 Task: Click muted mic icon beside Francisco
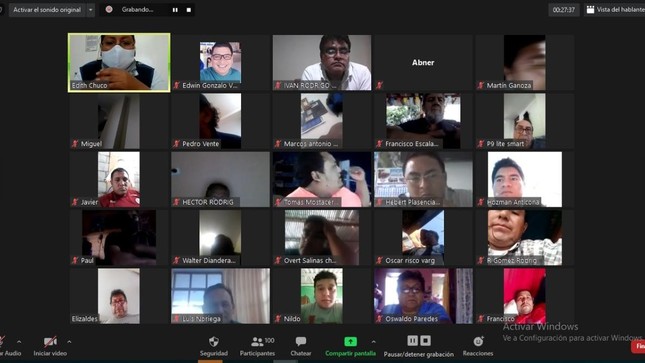coord(481,319)
